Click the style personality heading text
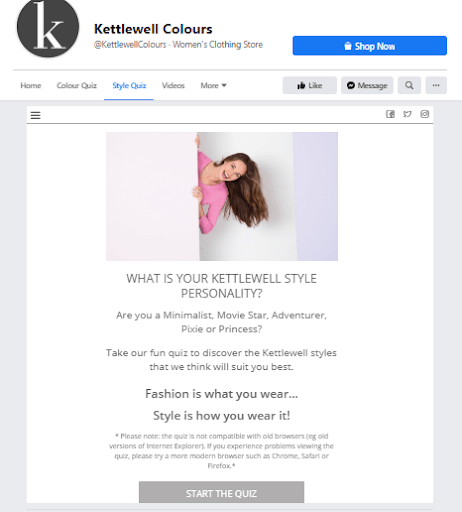Viewport: 462px width, 512px height. pos(221,286)
